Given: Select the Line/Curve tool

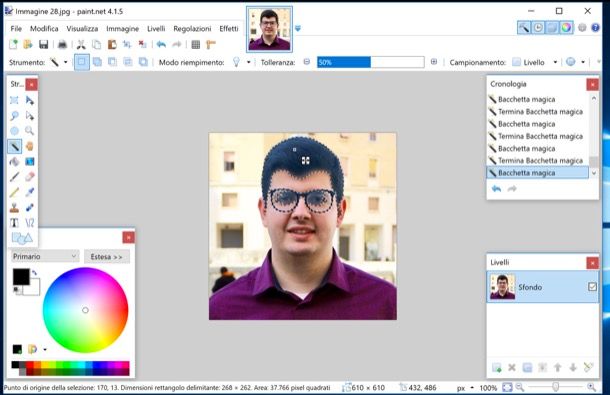Looking at the screenshot, I should [30, 223].
